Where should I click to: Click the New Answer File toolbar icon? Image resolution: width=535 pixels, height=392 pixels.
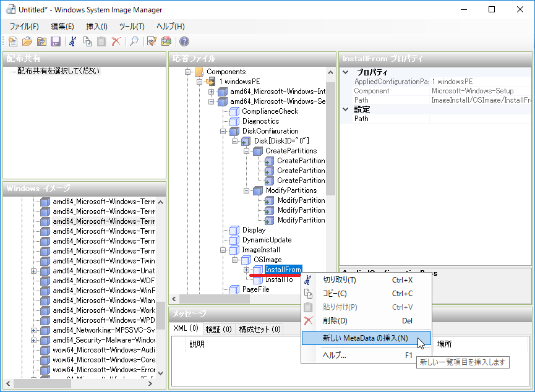pos(12,41)
